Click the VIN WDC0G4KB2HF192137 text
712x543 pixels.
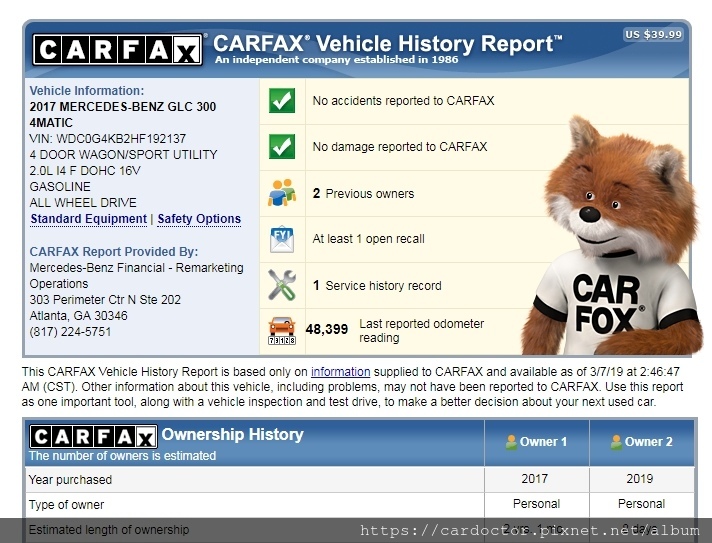coord(108,138)
